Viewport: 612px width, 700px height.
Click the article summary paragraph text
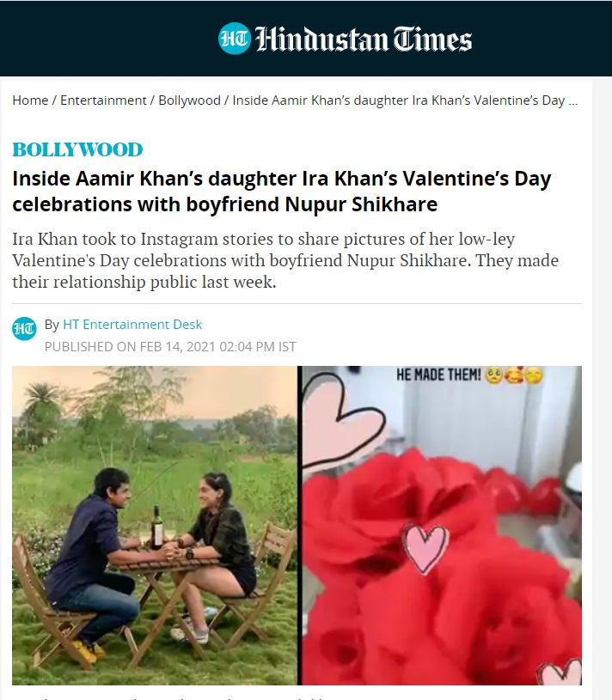pos(285,260)
